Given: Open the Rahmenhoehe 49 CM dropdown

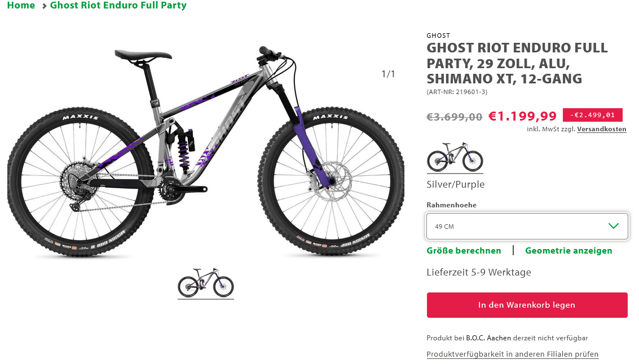Looking at the screenshot, I should click(527, 227).
